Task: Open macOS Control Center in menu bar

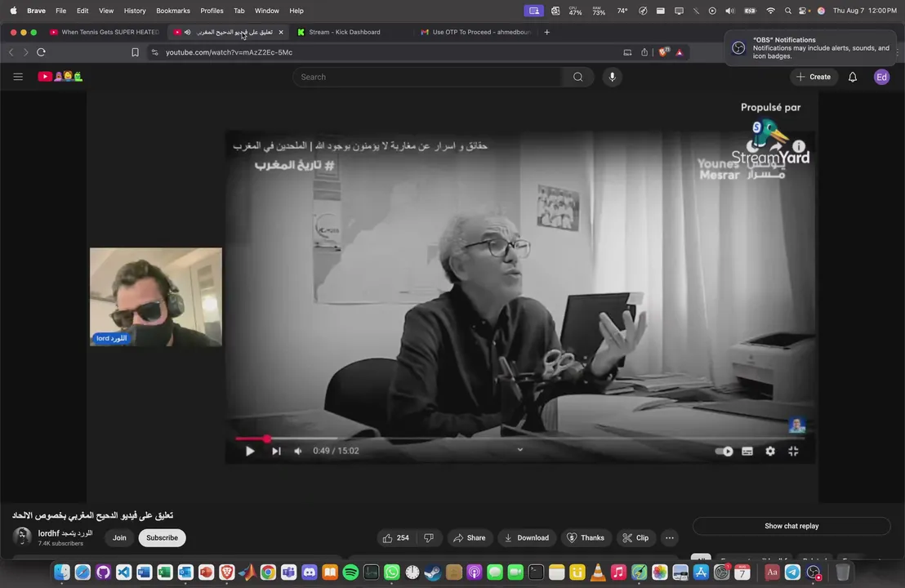Action: tap(804, 11)
